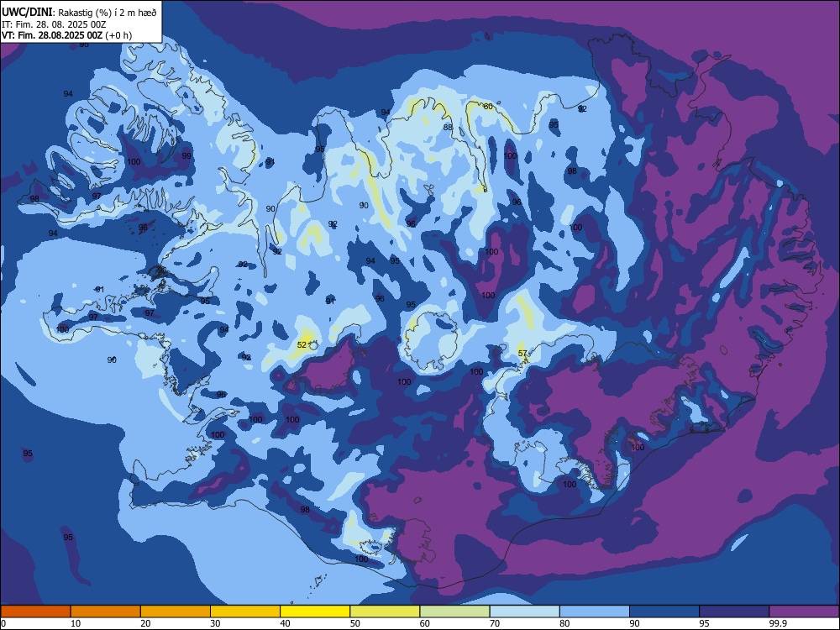This screenshot has width=840, height=630.
Task: Click the 'IT: Fim. 28. 08. 2025 00Z' line
Action: tap(54, 24)
